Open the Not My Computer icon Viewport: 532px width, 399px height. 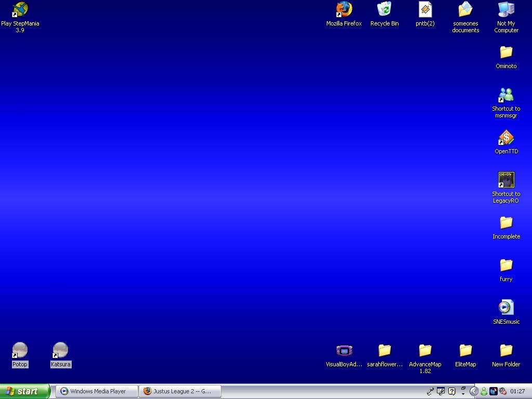(x=506, y=10)
